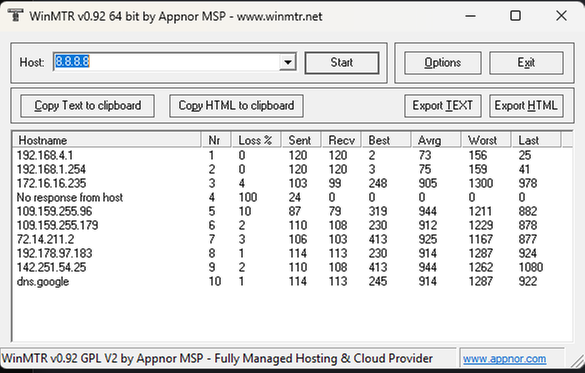Image resolution: width=585 pixels, height=373 pixels.
Task: Click the WinMTR v0.92 GPL V2 status bar text
Action: coord(217,359)
